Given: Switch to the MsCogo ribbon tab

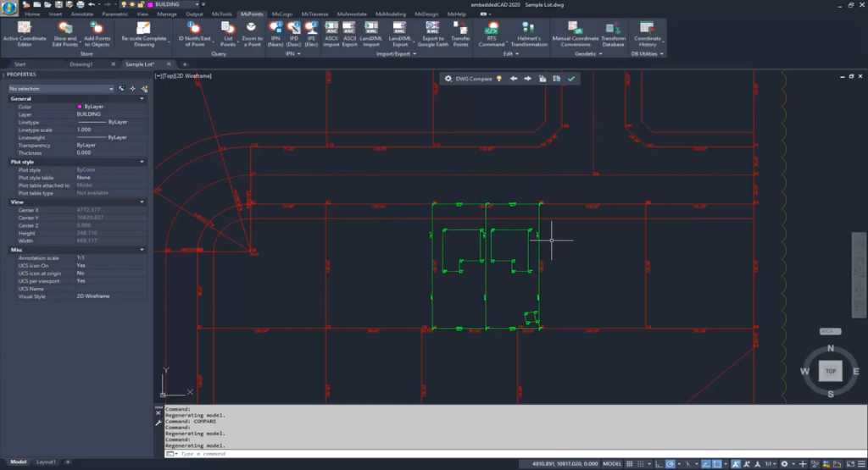Looking at the screenshot, I should click(x=281, y=14).
